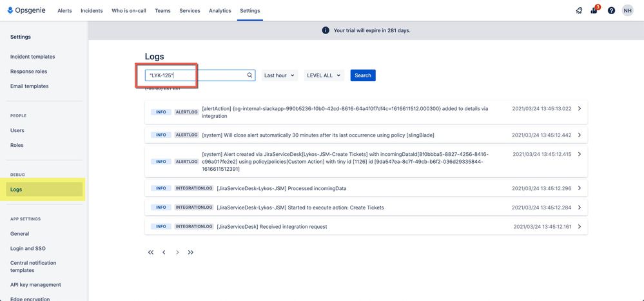The image size is (644, 301).
Task: Open the Analytics tab
Action: pos(220,11)
